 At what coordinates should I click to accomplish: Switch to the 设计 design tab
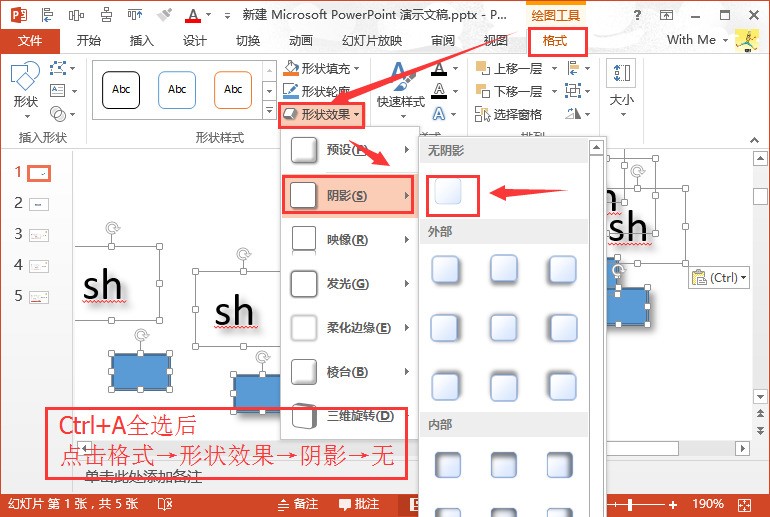click(x=195, y=40)
